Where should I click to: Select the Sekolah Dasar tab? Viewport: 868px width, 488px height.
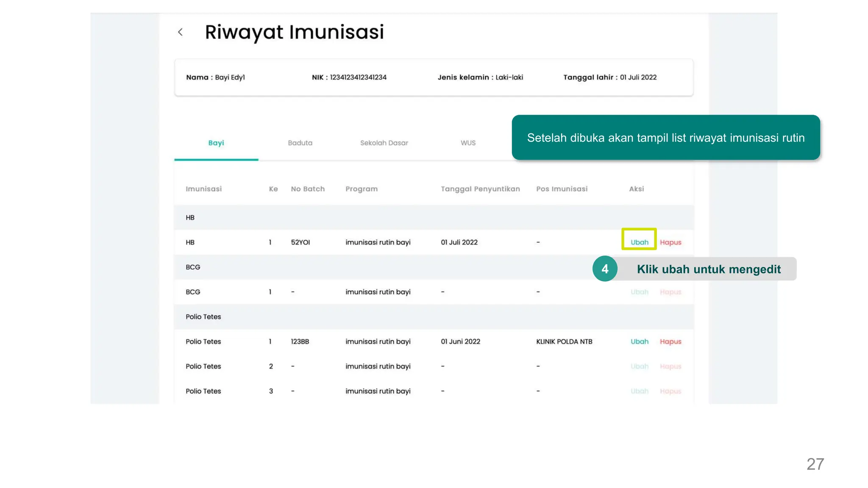click(384, 143)
